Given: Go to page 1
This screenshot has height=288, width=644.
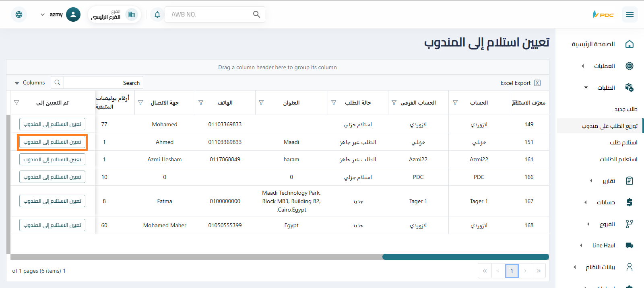Looking at the screenshot, I should click(x=512, y=271).
